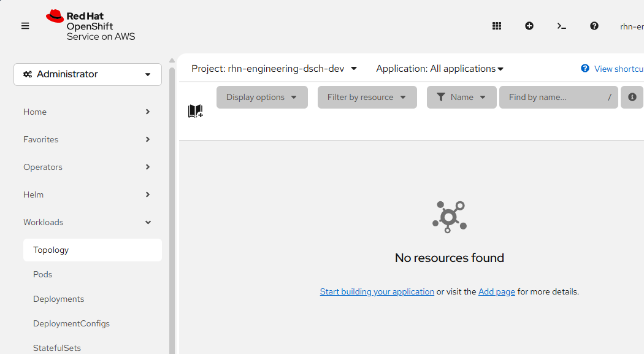The image size is (644, 354).
Task: Click the quick start catalog book icon
Action: tap(195, 111)
